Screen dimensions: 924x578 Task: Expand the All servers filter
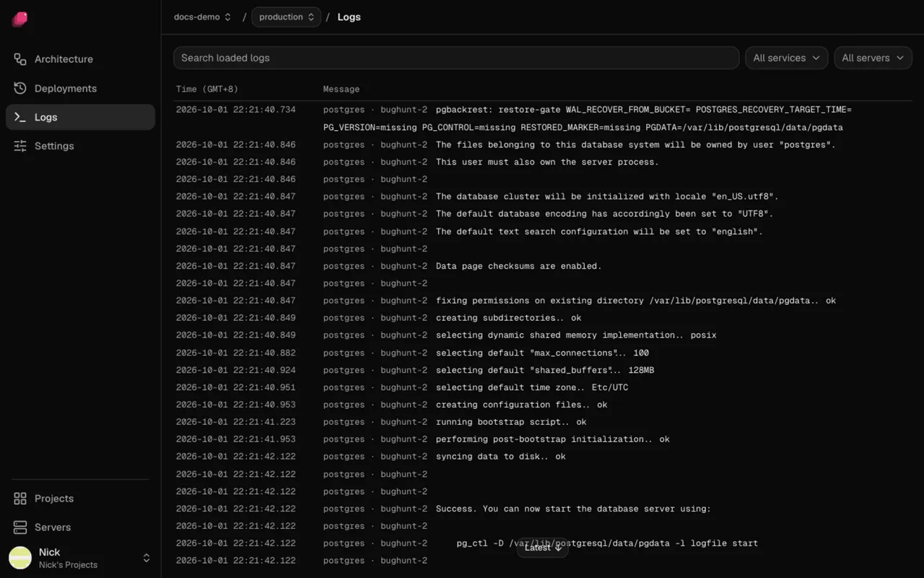pos(873,58)
